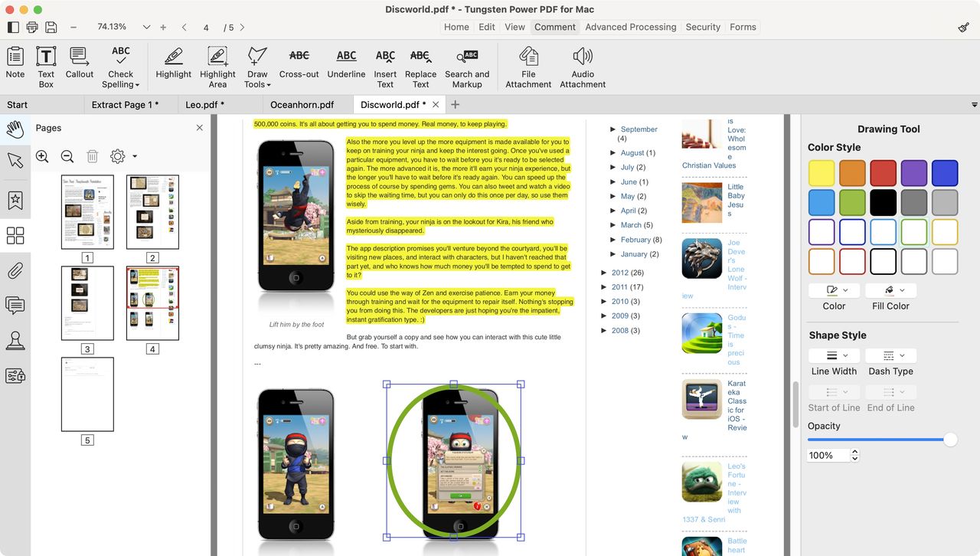Image resolution: width=980 pixels, height=556 pixels.
Task: Zoom out on the page thumbnails
Action: (x=67, y=156)
